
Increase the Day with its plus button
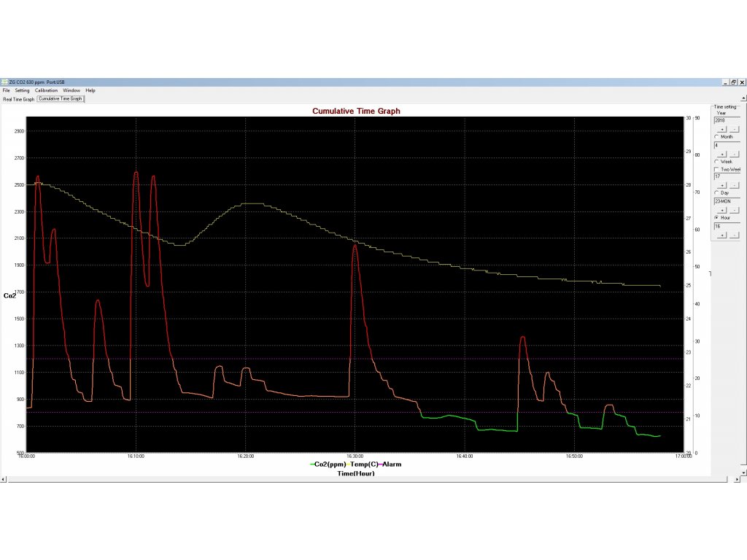(x=722, y=210)
